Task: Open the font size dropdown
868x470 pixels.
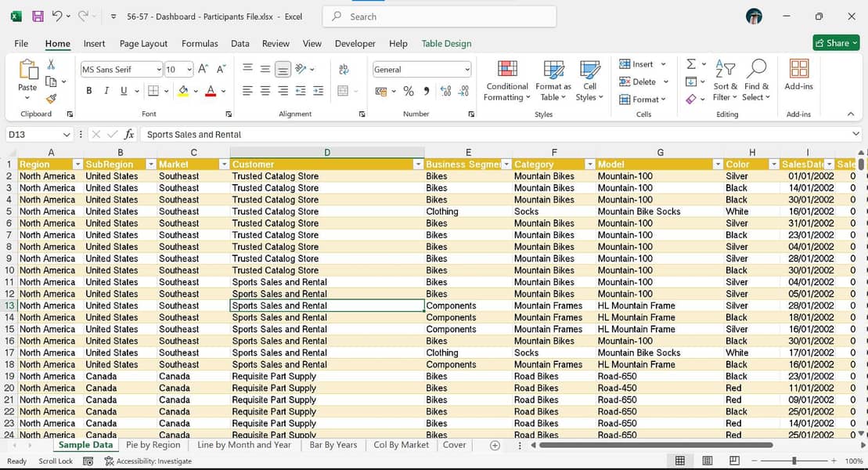Action: click(x=189, y=69)
